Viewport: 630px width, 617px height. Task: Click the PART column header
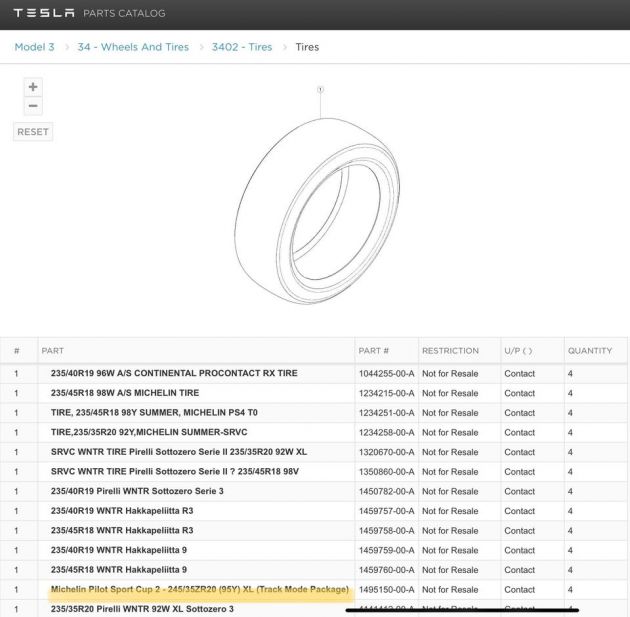pyautogui.click(x=53, y=351)
